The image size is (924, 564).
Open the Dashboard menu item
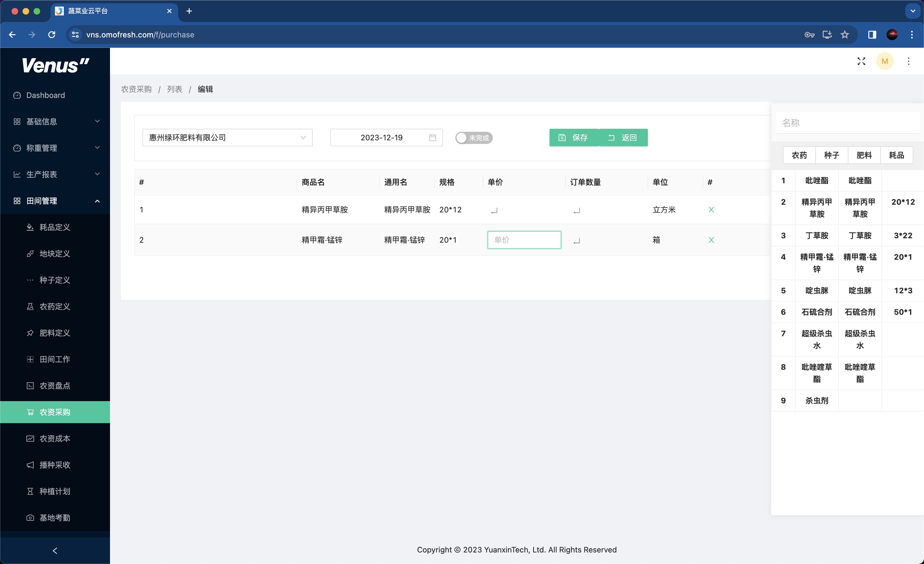55,95
